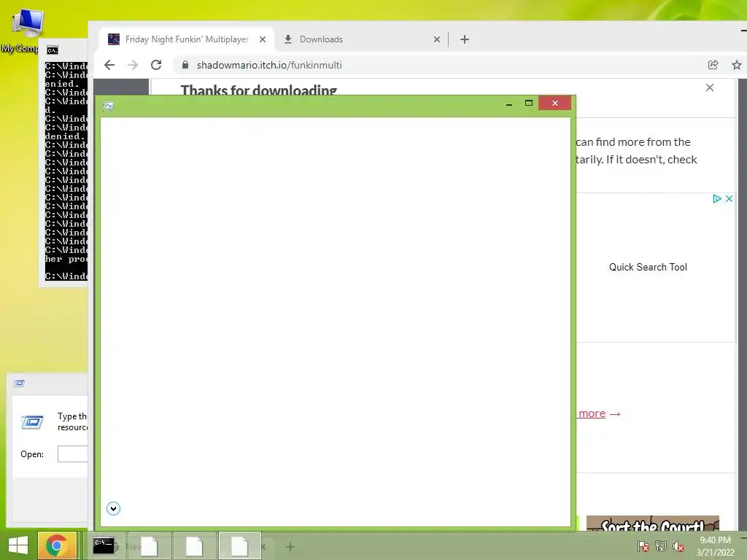Image resolution: width=747 pixels, height=560 pixels.
Task: Reload the itch.io page
Action: tap(156, 65)
